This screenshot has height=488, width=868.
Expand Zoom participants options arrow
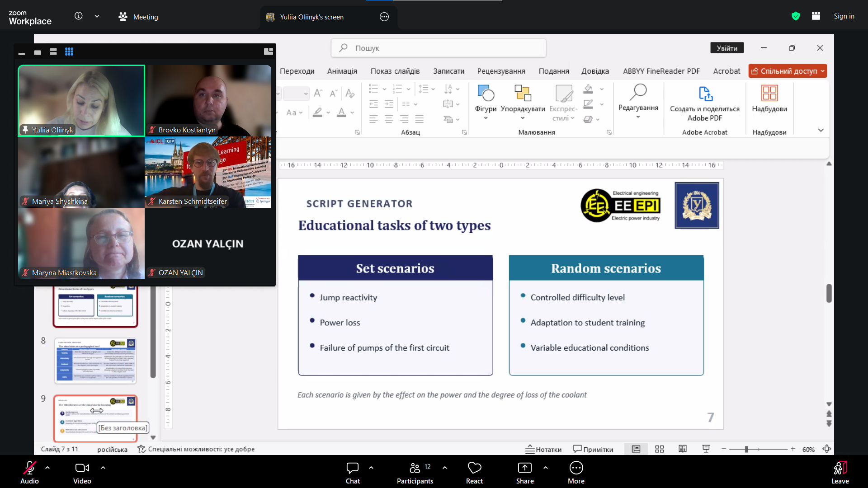[x=445, y=468]
